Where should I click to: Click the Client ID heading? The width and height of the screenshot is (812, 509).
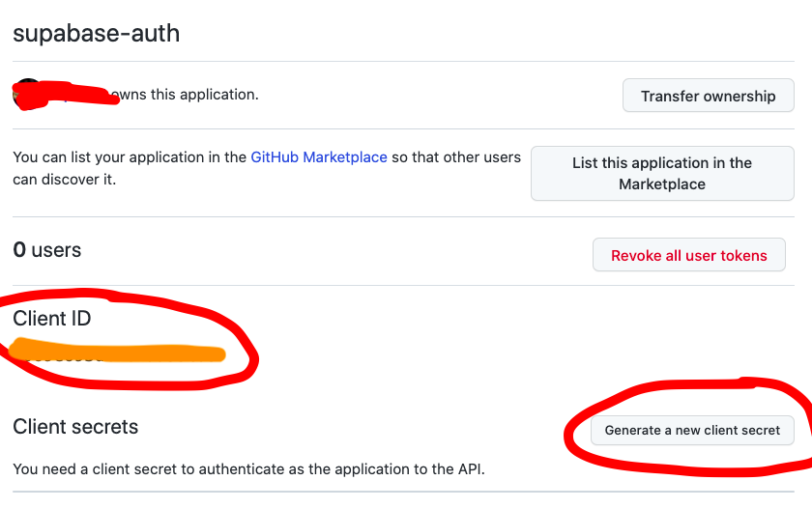click(52, 318)
